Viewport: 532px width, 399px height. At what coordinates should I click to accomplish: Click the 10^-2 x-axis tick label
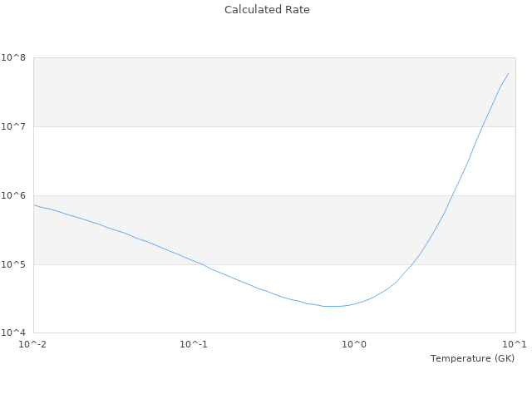pos(33,344)
